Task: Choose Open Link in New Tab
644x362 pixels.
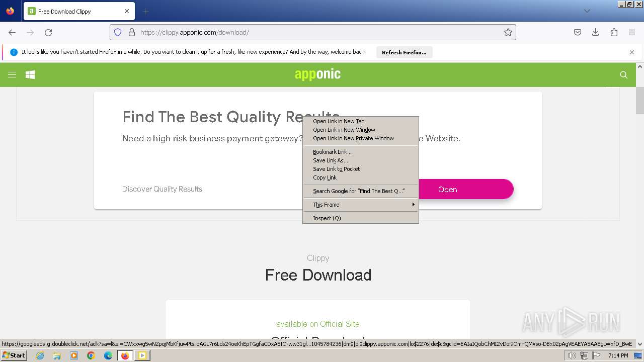Action: 361,121
